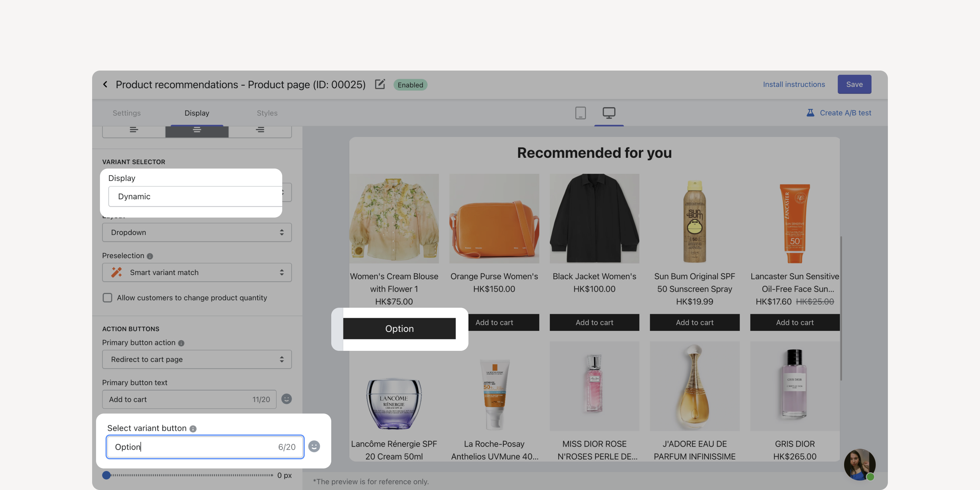Open the Preselection info tooltip icon
The image size is (980, 490).
click(x=150, y=256)
